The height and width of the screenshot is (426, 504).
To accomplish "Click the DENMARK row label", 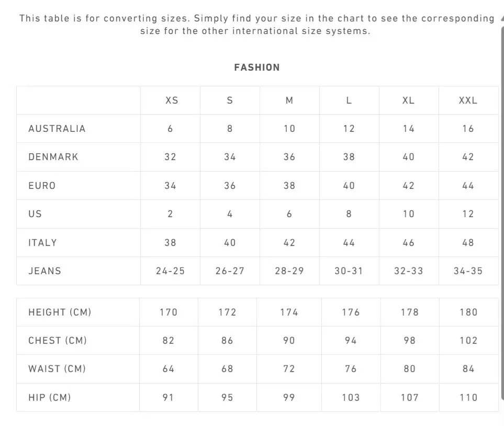I will (x=53, y=157).
